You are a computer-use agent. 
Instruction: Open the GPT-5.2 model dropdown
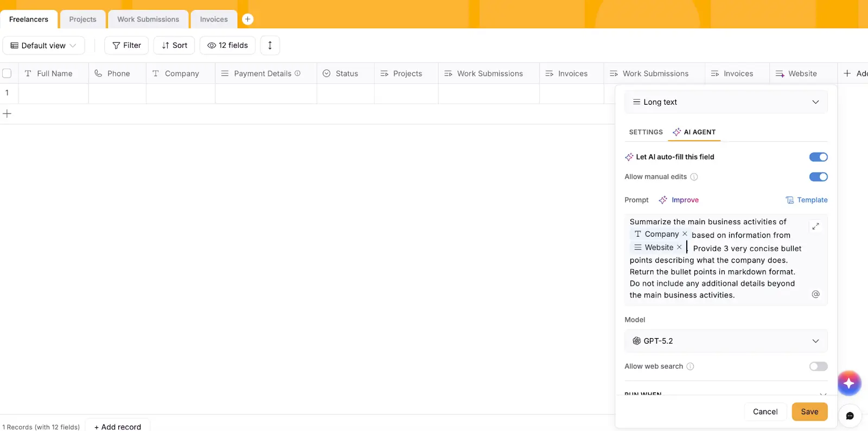coord(726,341)
